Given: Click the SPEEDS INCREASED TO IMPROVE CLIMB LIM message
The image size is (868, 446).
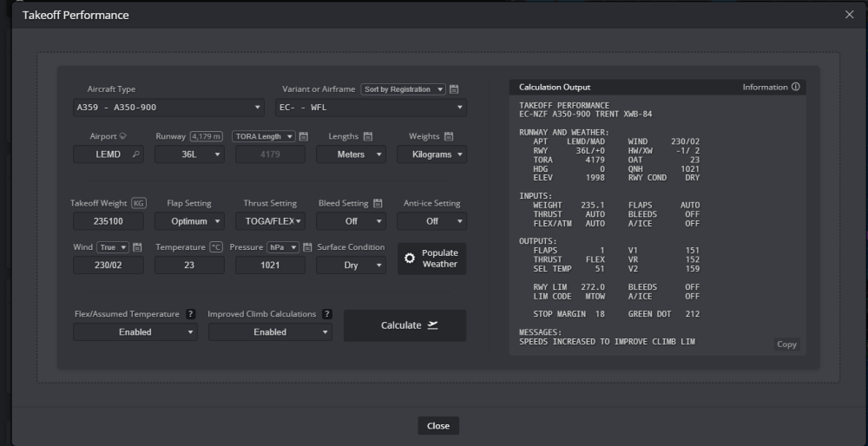Looking at the screenshot, I should pos(607,341).
